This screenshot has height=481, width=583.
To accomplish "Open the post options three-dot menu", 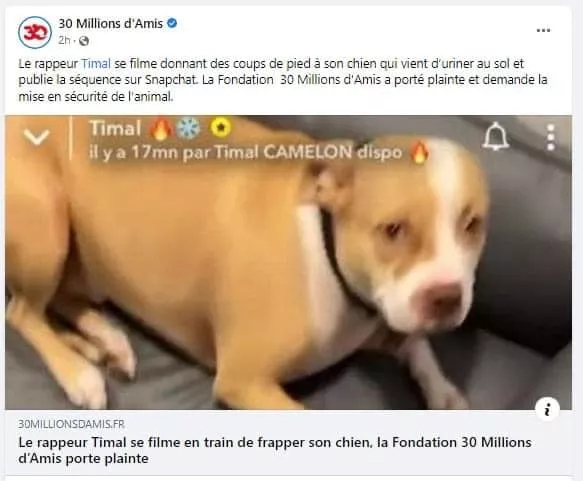I will [543, 30].
